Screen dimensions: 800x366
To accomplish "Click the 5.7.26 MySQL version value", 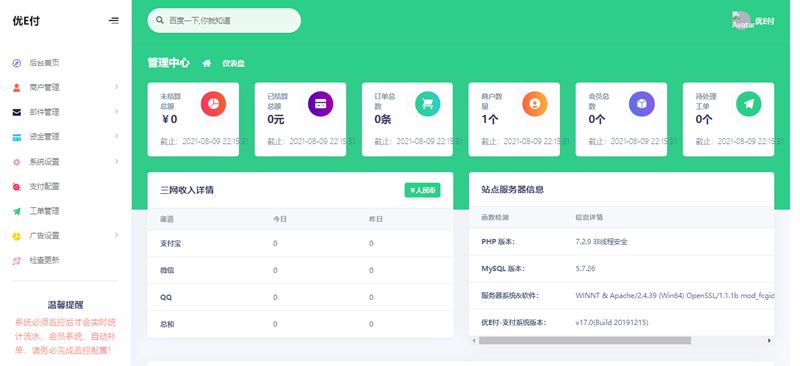I will (x=585, y=269).
